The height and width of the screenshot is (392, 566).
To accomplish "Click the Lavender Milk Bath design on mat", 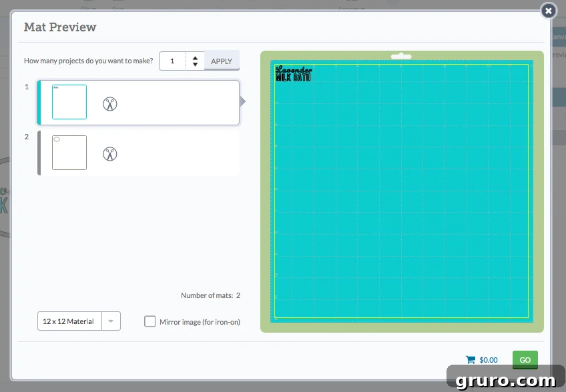I will click(x=294, y=73).
